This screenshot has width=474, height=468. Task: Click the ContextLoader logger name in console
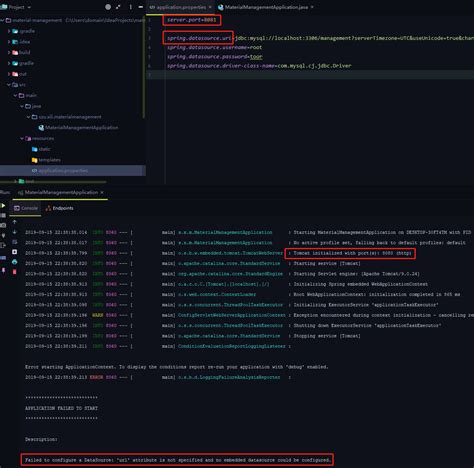pos(217,294)
